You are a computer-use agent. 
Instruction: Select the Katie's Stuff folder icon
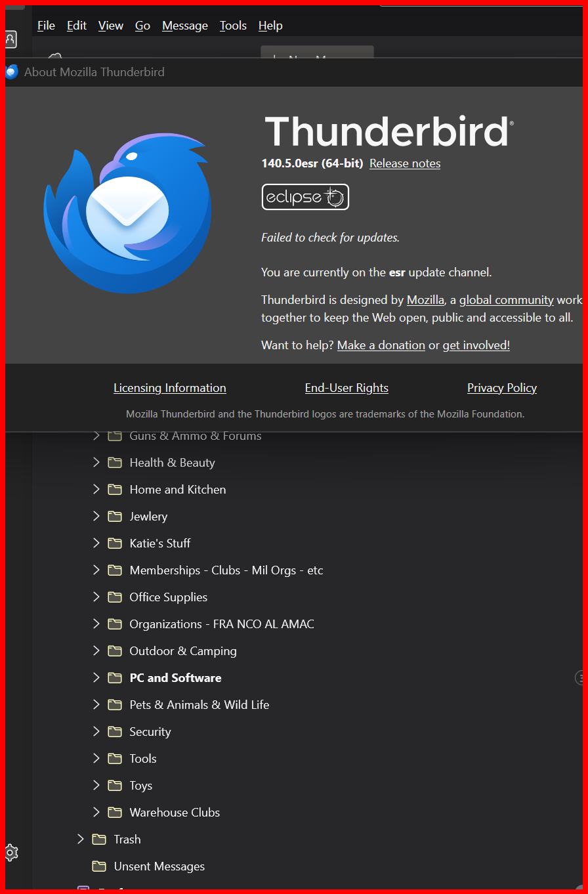[x=115, y=543]
